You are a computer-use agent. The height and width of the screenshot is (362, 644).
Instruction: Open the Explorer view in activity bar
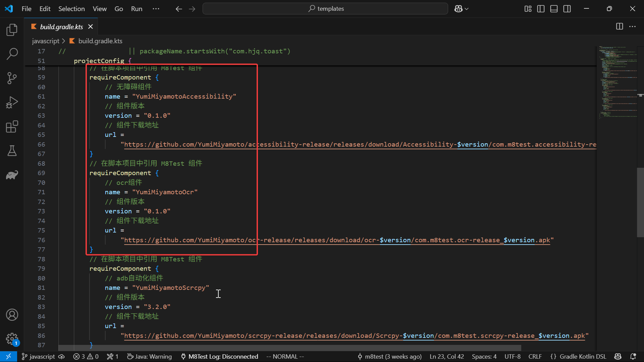coord(12,30)
